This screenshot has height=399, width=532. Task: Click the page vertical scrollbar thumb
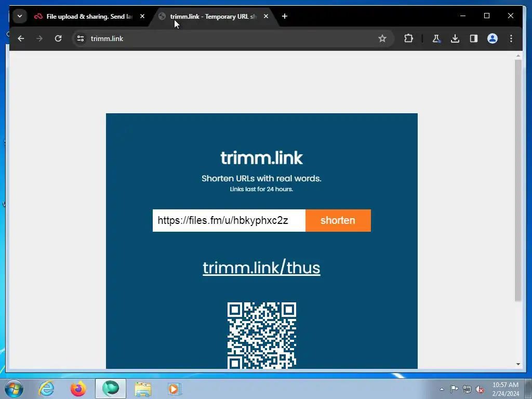pyautogui.click(x=518, y=180)
